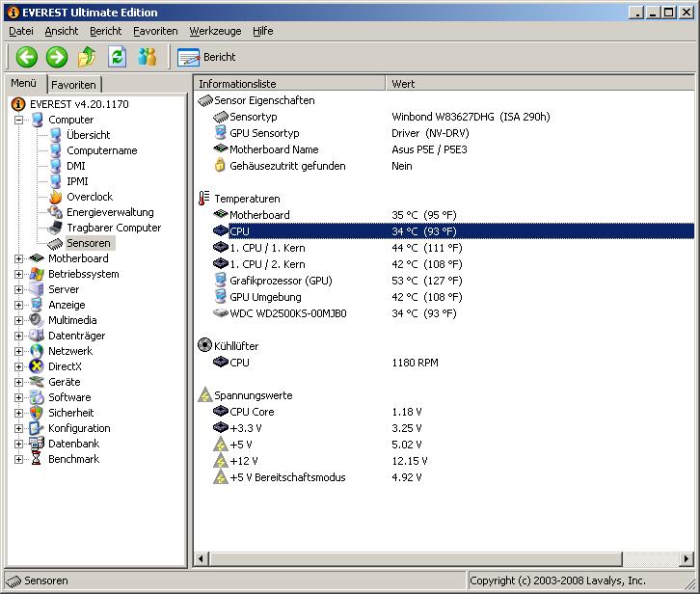
Task: Switch to the Favoriten tab
Action: point(73,85)
